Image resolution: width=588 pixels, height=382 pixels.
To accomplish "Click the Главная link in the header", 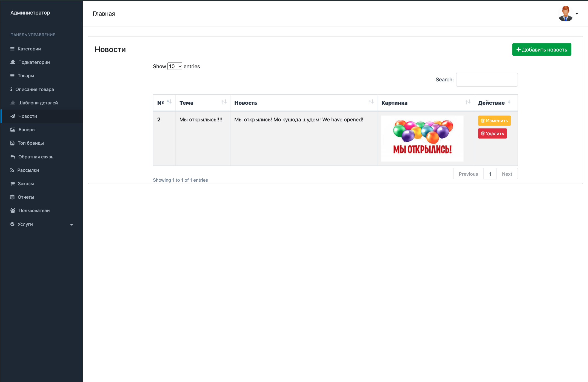I will pos(104,14).
